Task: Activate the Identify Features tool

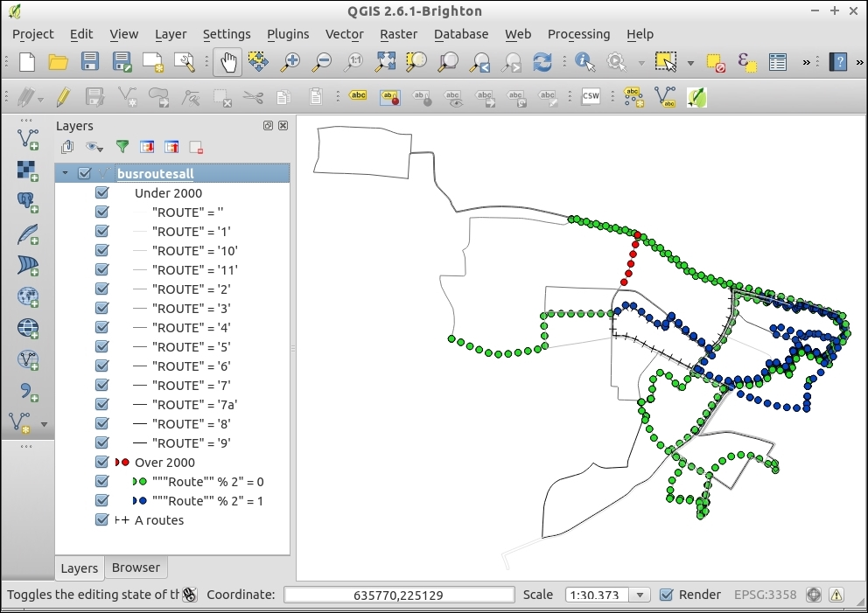Action: coord(584,62)
